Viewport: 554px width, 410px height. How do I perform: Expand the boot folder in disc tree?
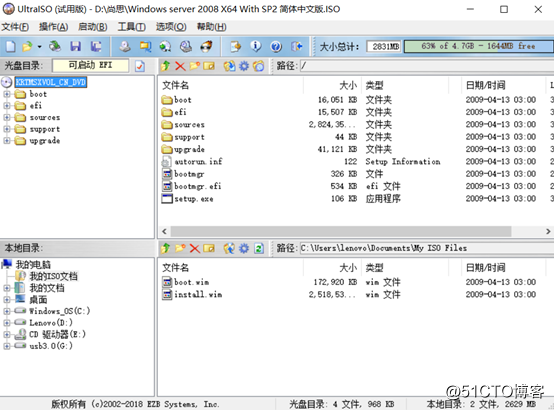click(7, 94)
